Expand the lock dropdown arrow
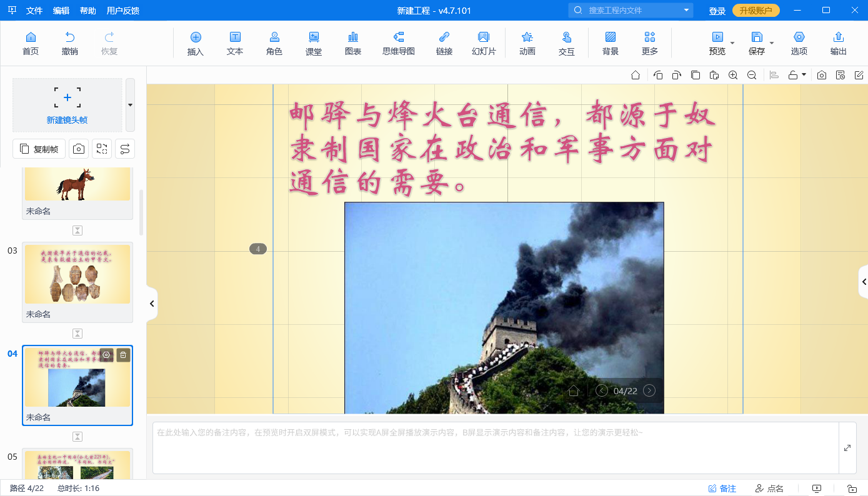868x496 pixels. click(x=804, y=75)
